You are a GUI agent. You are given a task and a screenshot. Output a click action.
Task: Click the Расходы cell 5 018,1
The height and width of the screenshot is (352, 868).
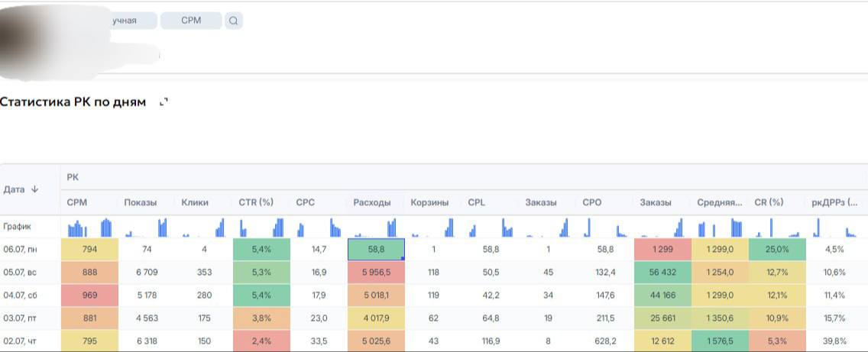point(377,295)
